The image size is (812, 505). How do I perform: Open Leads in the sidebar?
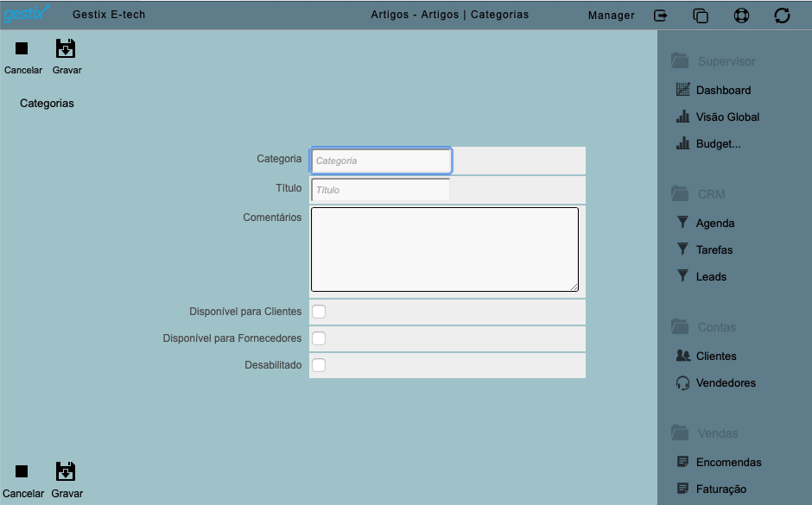(x=711, y=277)
